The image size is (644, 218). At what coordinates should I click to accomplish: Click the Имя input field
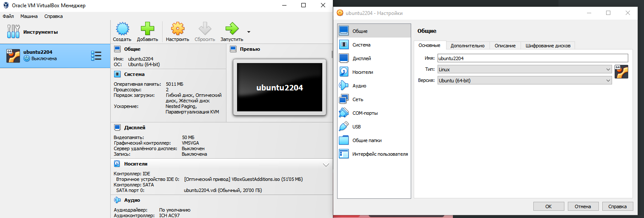tap(533, 58)
